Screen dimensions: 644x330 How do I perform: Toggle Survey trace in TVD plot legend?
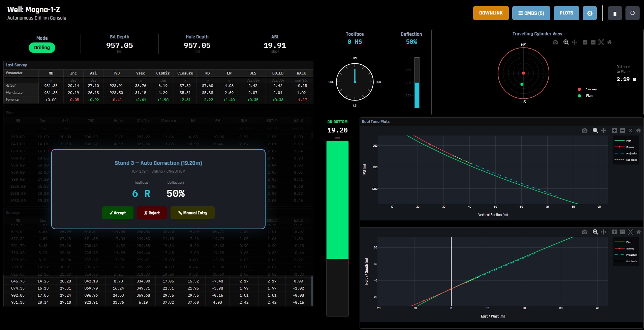pyautogui.click(x=626, y=147)
